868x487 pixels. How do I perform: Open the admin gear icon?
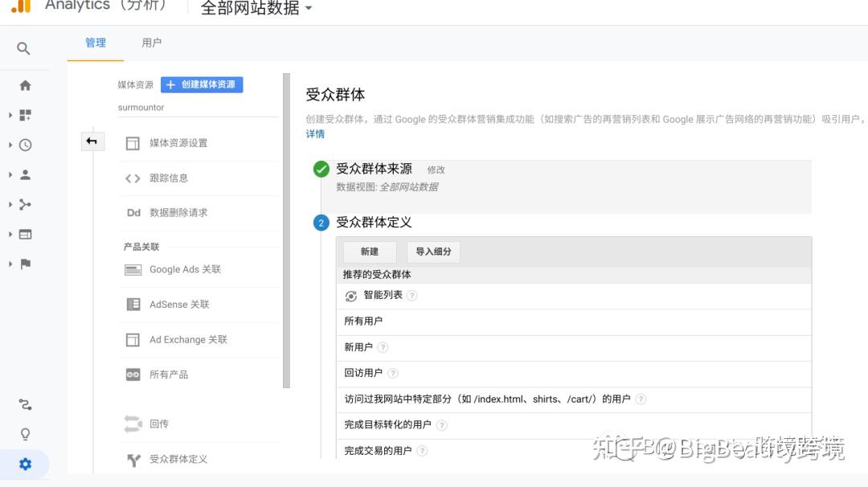[x=25, y=464]
